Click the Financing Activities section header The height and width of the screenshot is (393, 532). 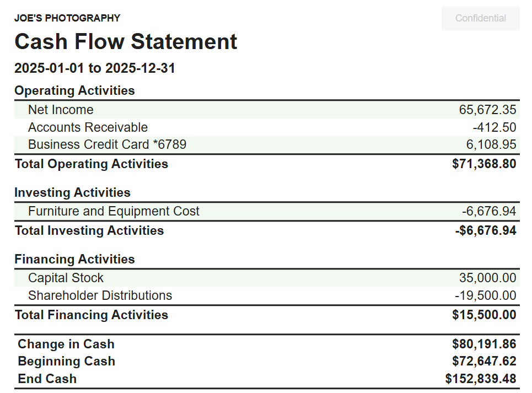click(x=74, y=260)
